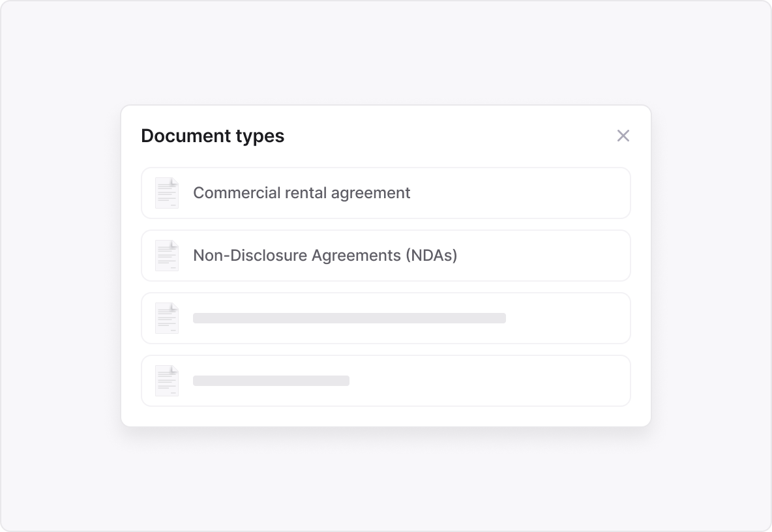Click empty space right of Commercial rental agreement
The height and width of the screenshot is (532, 772).
(x=522, y=193)
